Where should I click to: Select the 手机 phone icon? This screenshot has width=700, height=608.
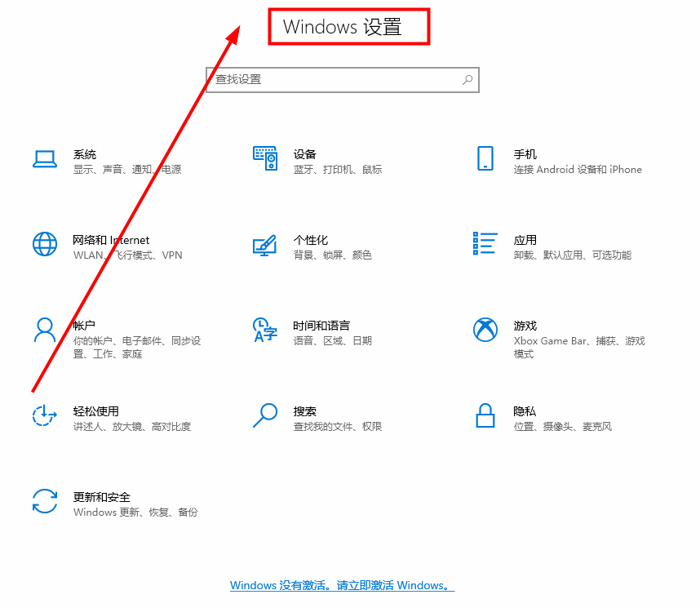click(x=485, y=159)
